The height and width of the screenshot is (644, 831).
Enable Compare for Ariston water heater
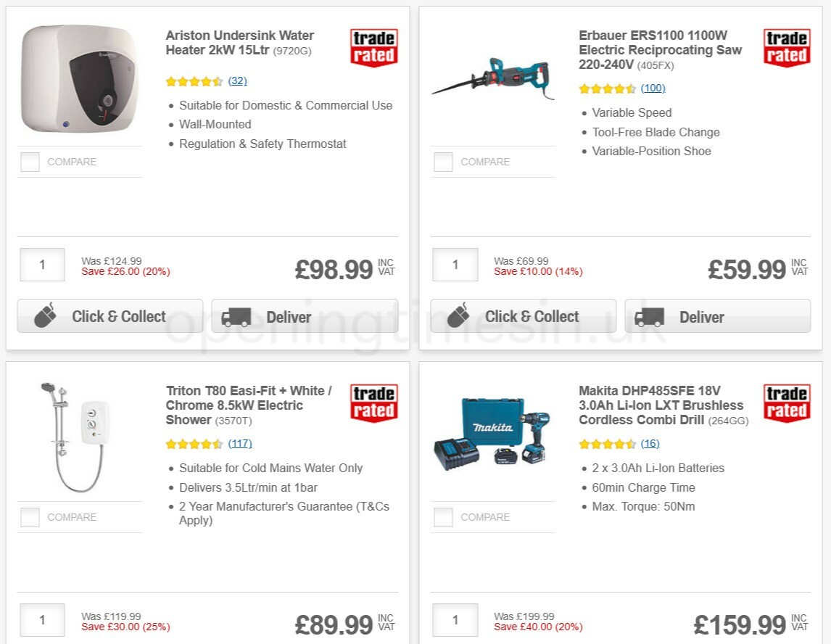click(29, 162)
